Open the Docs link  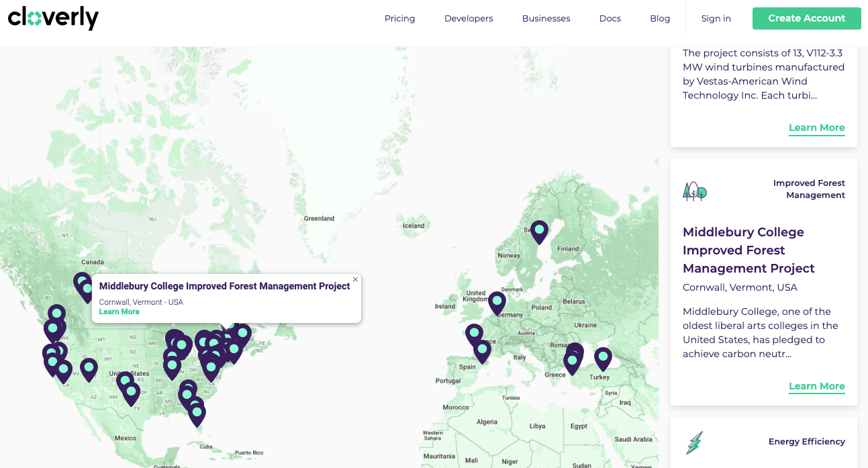click(x=610, y=18)
